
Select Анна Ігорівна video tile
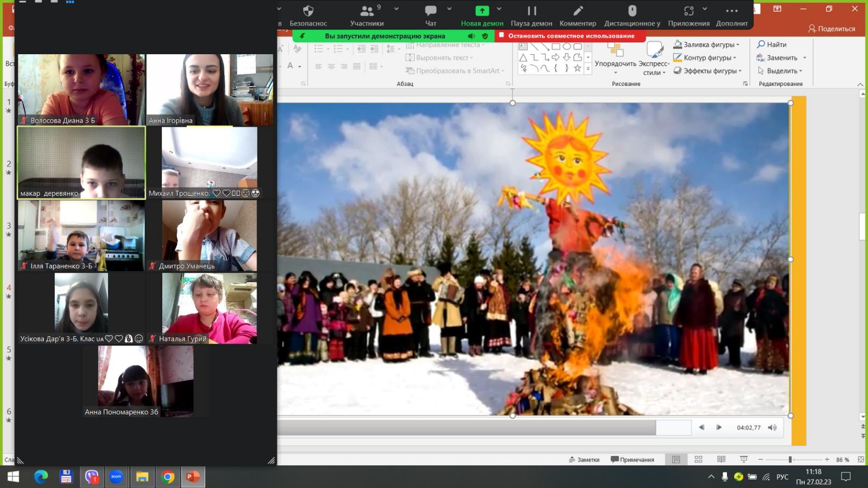coord(209,89)
